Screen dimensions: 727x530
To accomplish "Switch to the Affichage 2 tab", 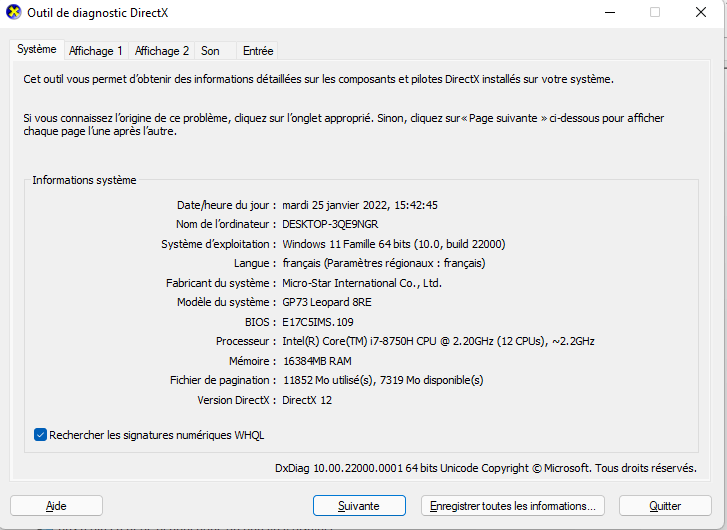I will pyautogui.click(x=162, y=51).
